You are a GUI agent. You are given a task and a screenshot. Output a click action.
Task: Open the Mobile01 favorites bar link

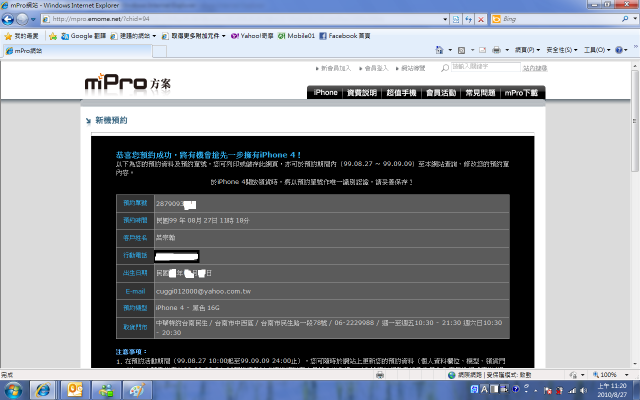pos(296,36)
